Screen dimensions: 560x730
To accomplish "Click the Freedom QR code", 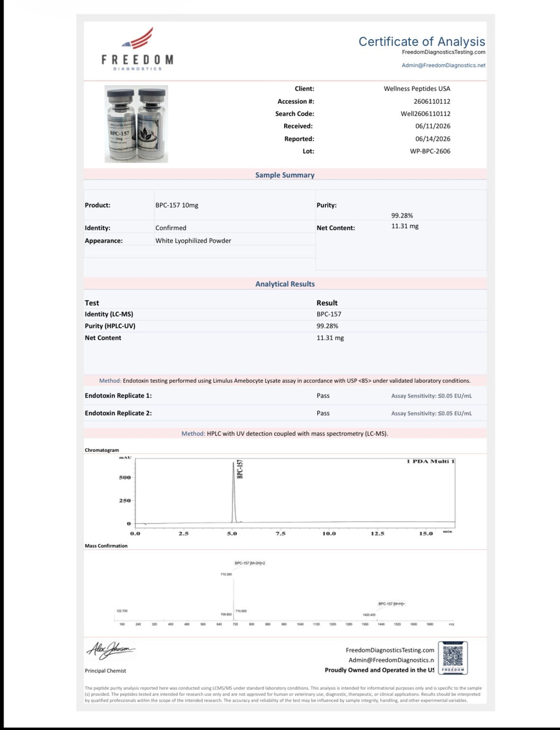I will tap(453, 658).
